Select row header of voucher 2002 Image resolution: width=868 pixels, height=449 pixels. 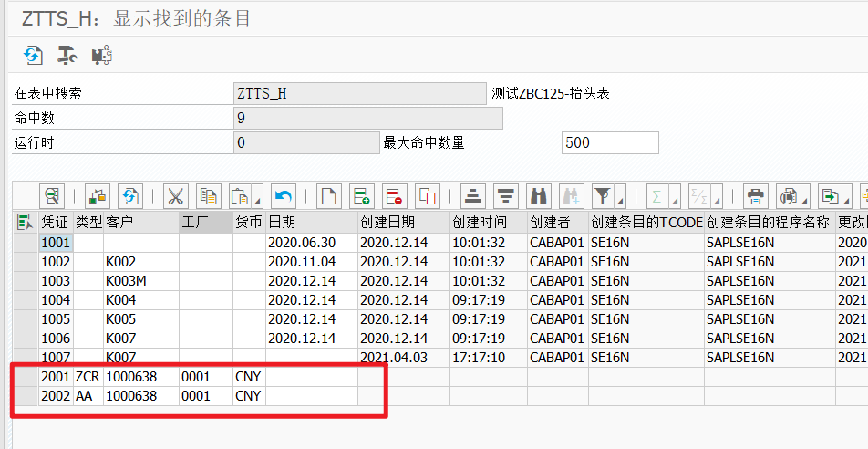[x=26, y=396]
